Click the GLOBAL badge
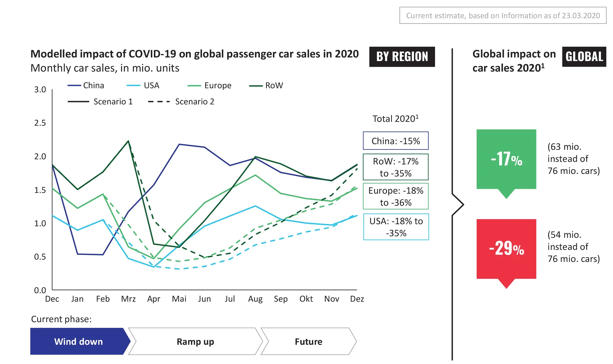This screenshot has height=364, width=613. tap(584, 57)
